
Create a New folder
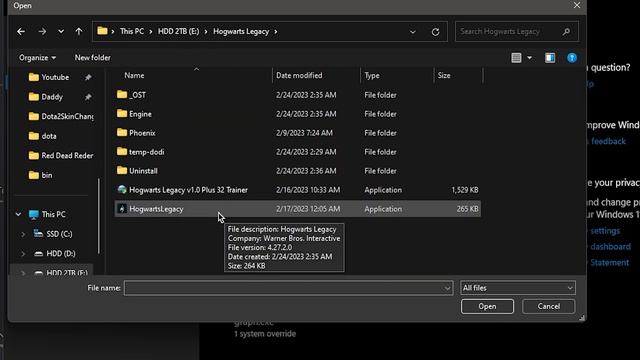point(93,58)
